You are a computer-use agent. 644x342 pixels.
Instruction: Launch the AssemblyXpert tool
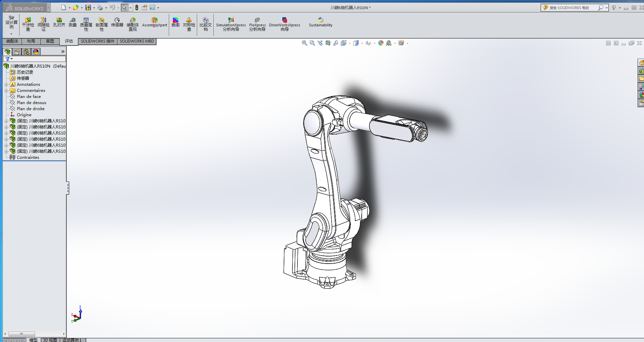[x=155, y=22]
